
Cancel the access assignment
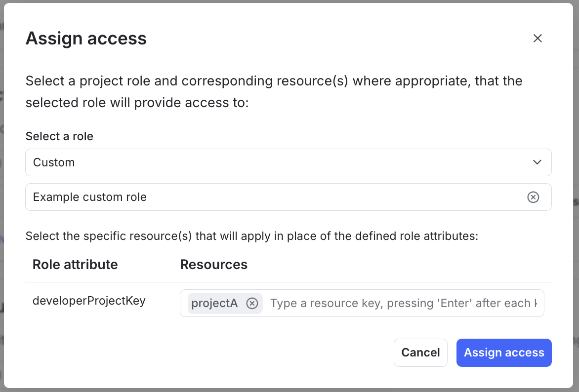pos(420,353)
